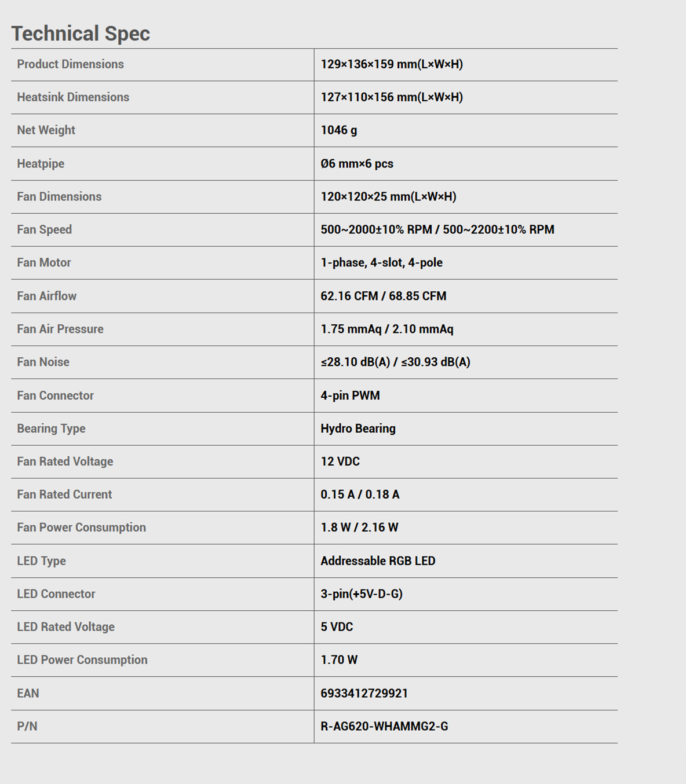
Task: Click the EAN number 6933412729921
Action: click(x=364, y=693)
